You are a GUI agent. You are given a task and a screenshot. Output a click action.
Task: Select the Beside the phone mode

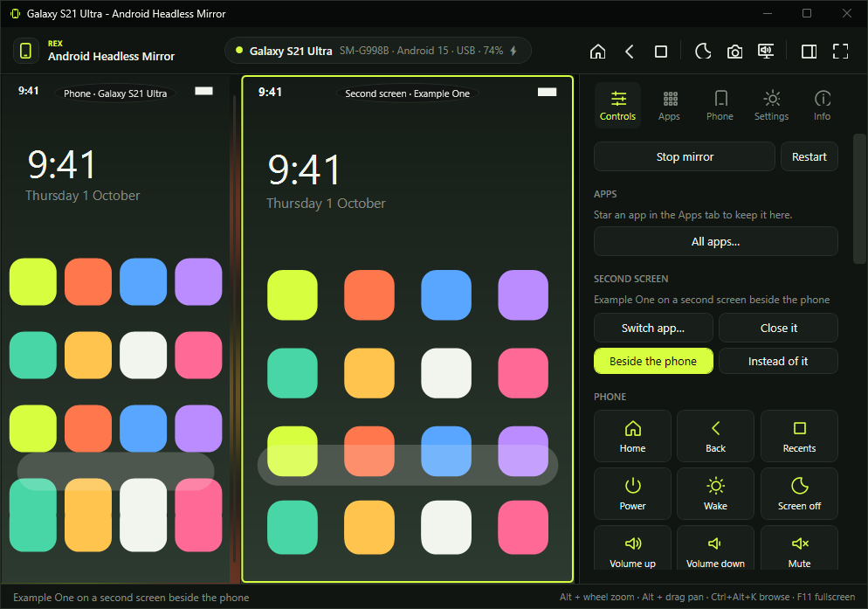(653, 362)
